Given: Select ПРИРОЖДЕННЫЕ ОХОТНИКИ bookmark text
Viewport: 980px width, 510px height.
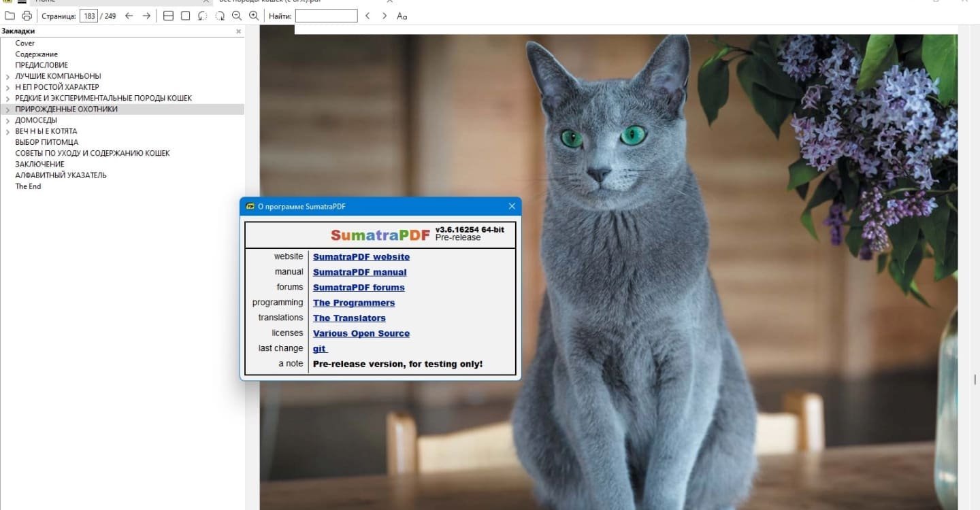Looking at the screenshot, I should pos(67,109).
